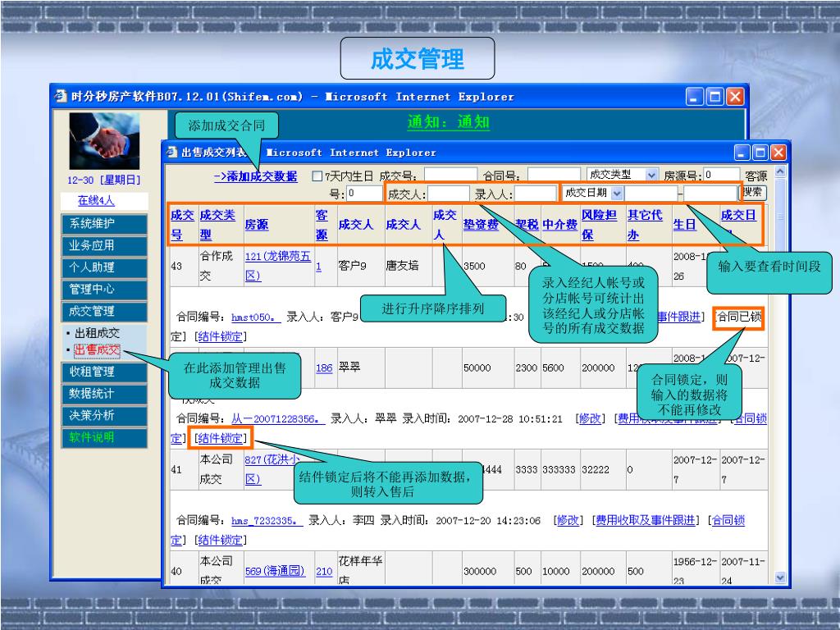840x630 pixels.
Task: Minimize the 出售成交列表 window
Action: 742,153
